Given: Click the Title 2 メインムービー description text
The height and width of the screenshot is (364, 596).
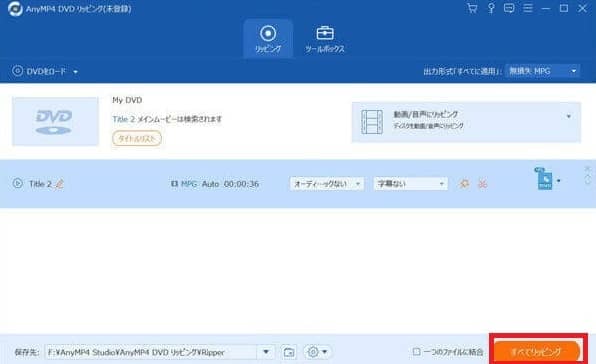Looking at the screenshot, I should coord(167,119).
